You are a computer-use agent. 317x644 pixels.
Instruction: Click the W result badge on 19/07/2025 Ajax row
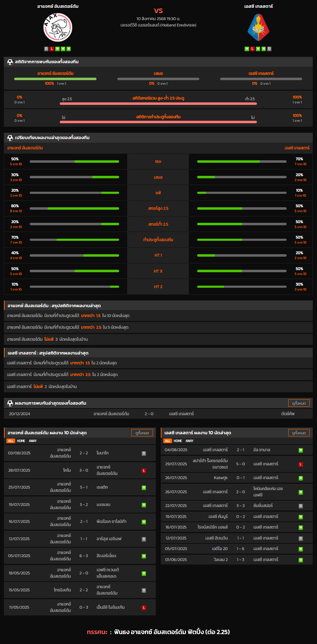[x=144, y=505]
